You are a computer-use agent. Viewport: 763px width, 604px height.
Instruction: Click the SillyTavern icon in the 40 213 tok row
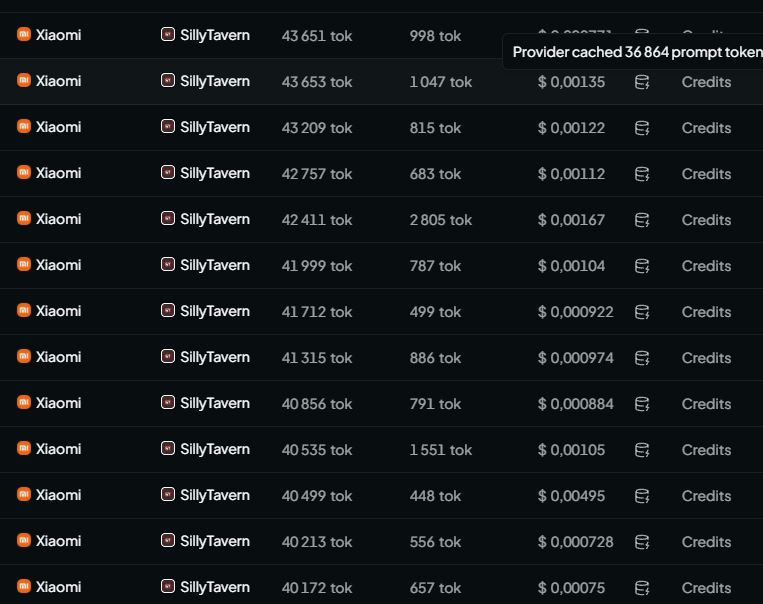tap(168, 540)
